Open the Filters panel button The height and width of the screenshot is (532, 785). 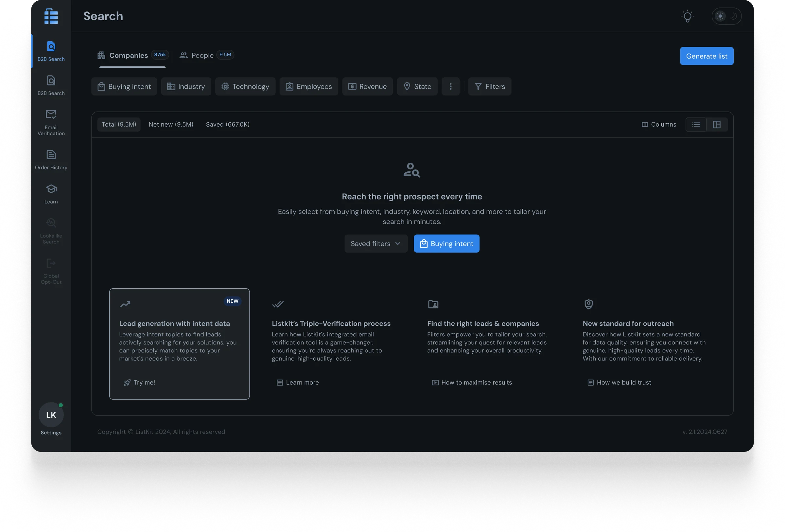click(x=489, y=86)
